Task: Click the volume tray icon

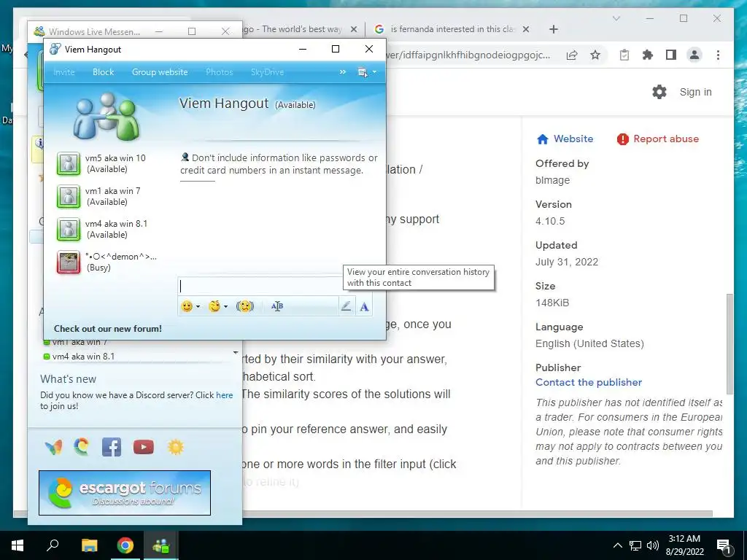Action: tap(652, 545)
